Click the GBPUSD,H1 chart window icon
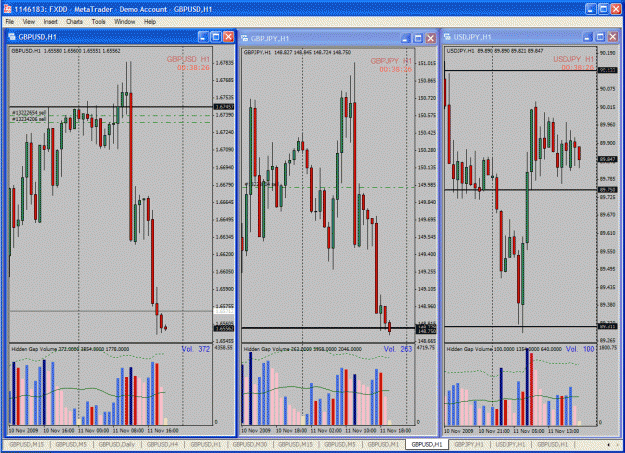This screenshot has height=453, width=625. 12,37
